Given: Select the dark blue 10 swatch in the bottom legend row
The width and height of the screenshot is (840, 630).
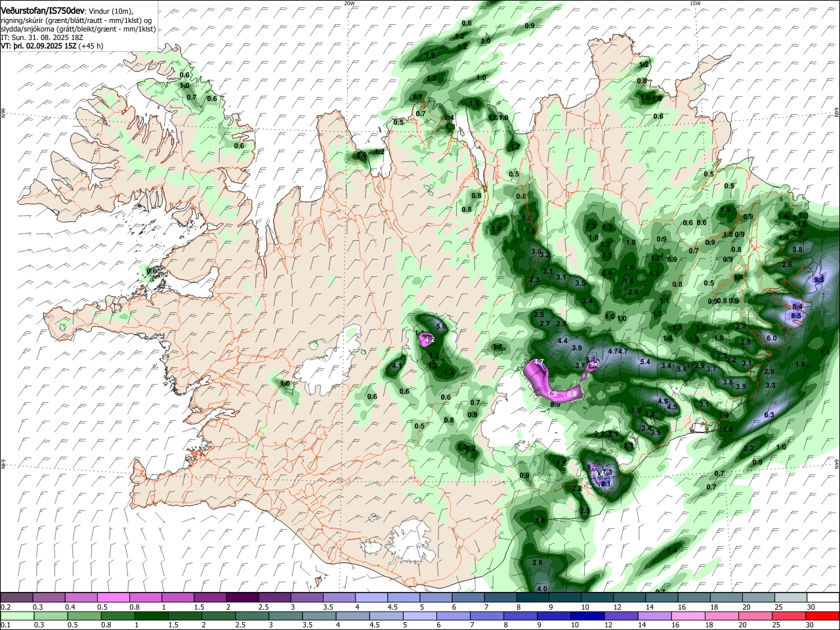Looking at the screenshot, I should tap(586, 616).
